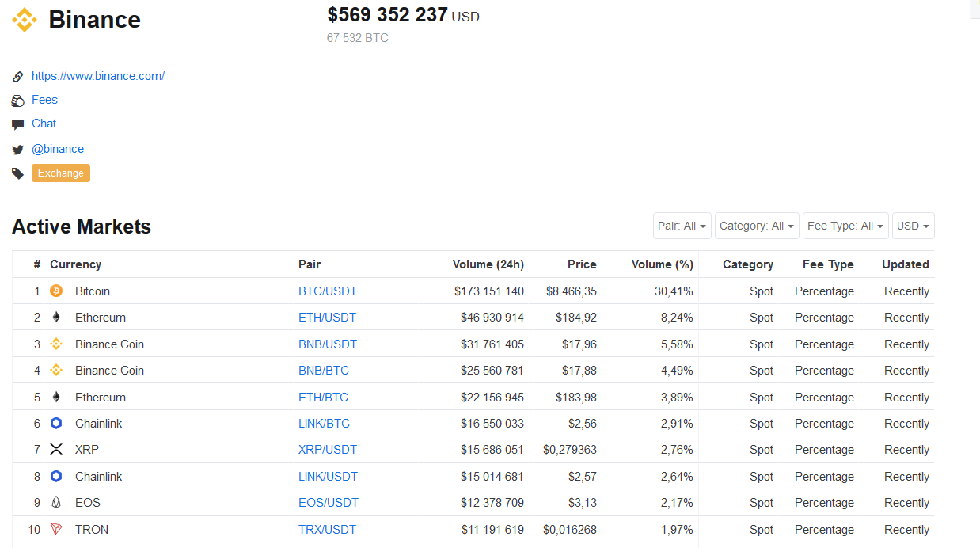Click the 8,24% volume percentage
The height and width of the screenshot is (548, 980).
pos(677,318)
